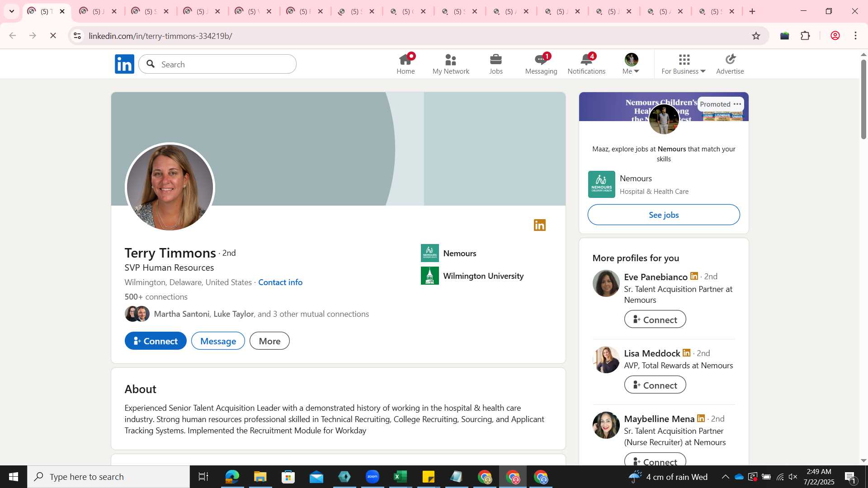This screenshot has width=868, height=488.
Task: Open Jobs briefcase in navbar
Action: pos(496,64)
